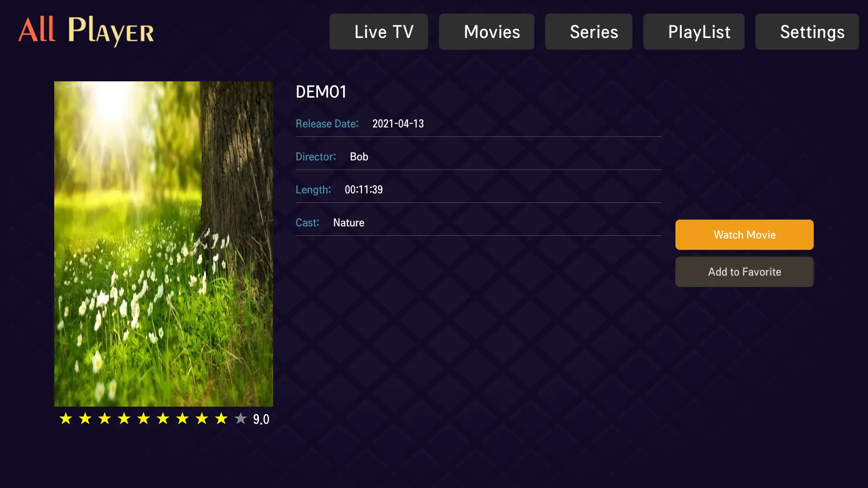Click the release date 2021-04-13
The image size is (868, 488).
click(x=398, y=124)
